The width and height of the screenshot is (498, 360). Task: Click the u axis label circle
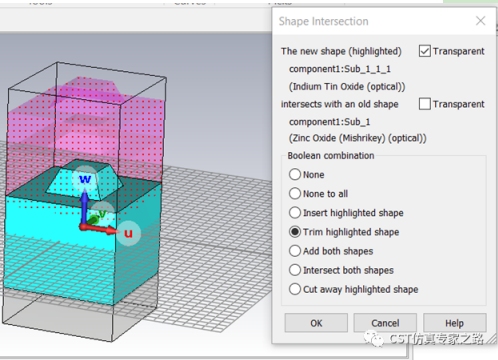click(x=128, y=233)
